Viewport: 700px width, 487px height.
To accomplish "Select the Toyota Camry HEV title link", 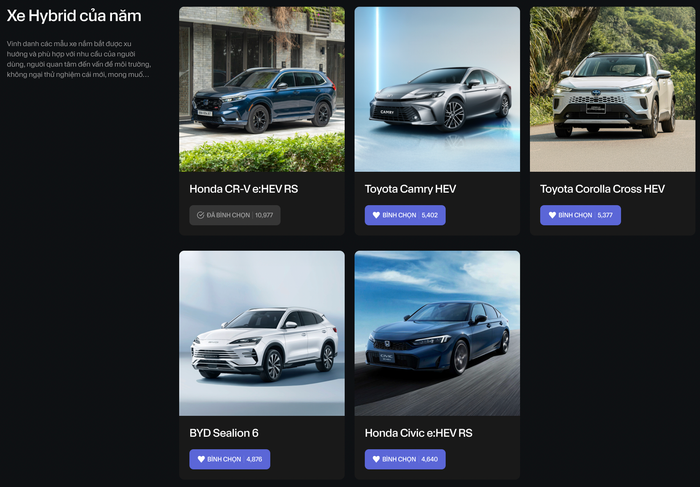I will 411,189.
